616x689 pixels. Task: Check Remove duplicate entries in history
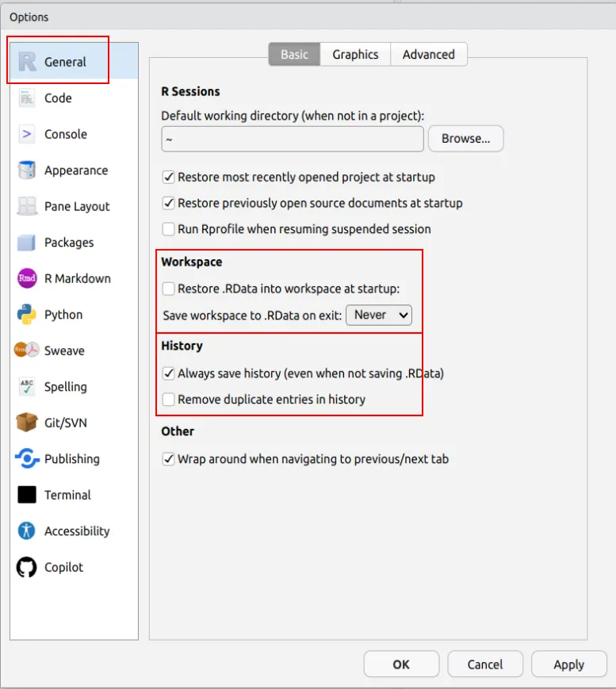pos(168,400)
